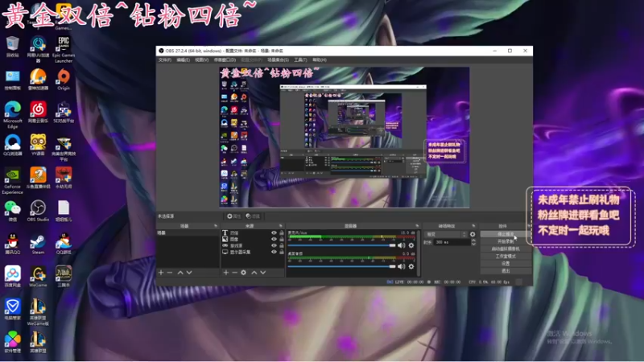Remove selected source with the minus icon
Viewport: 644px width, 362px height.
point(234,273)
